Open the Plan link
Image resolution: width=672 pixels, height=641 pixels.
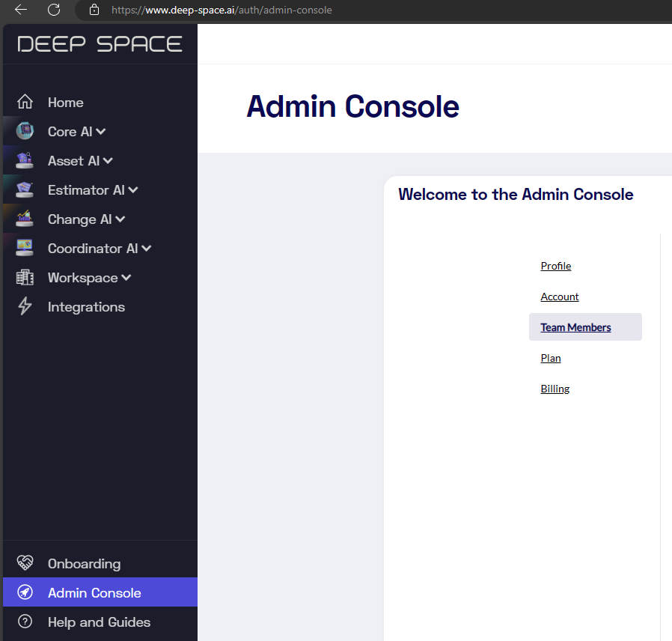pyautogui.click(x=551, y=358)
